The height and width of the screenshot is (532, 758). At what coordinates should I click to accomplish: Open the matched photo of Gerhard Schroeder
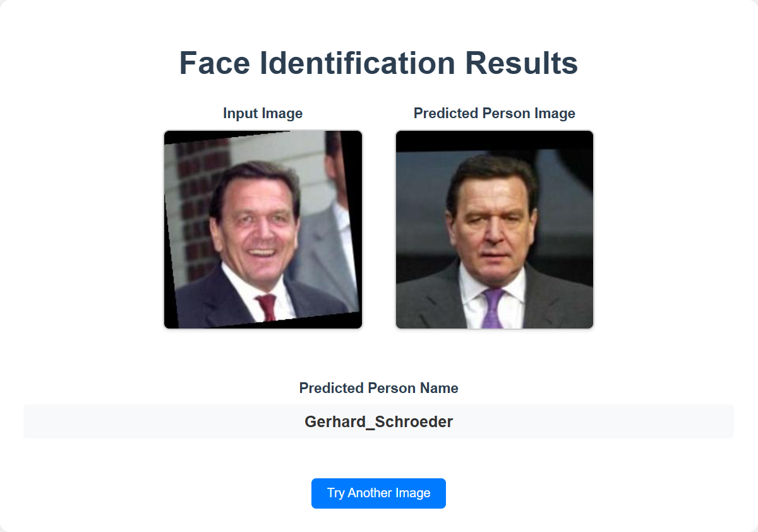(494, 229)
